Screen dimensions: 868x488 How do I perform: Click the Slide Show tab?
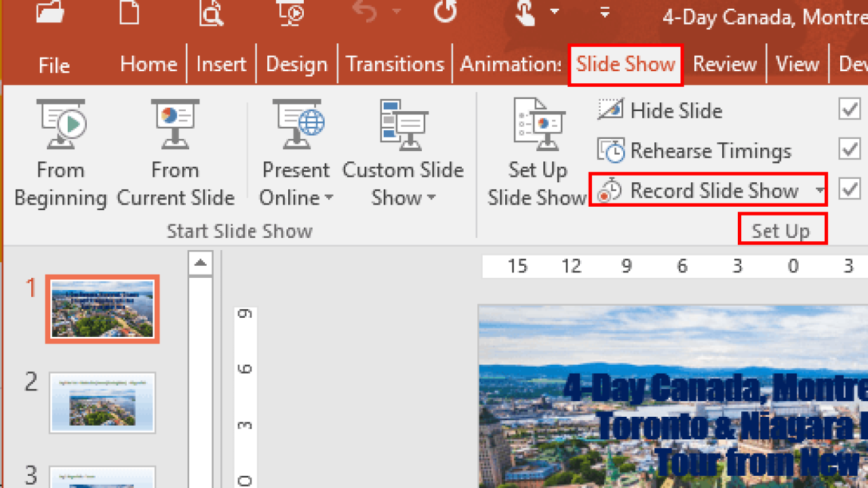625,64
